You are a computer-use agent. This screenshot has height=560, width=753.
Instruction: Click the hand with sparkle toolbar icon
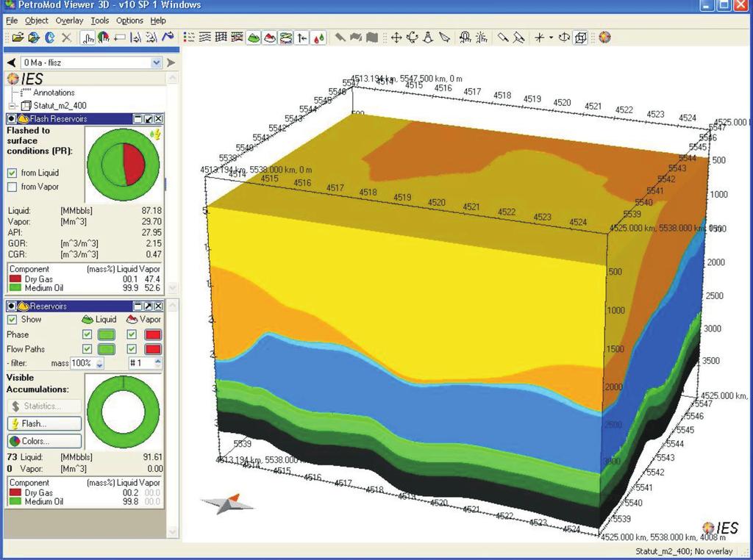pos(481,37)
